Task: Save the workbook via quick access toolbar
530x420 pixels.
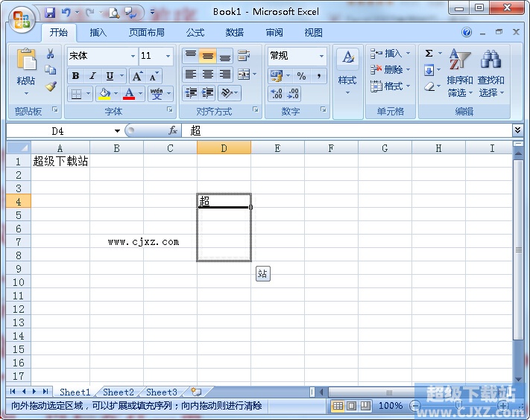Action: (x=50, y=13)
